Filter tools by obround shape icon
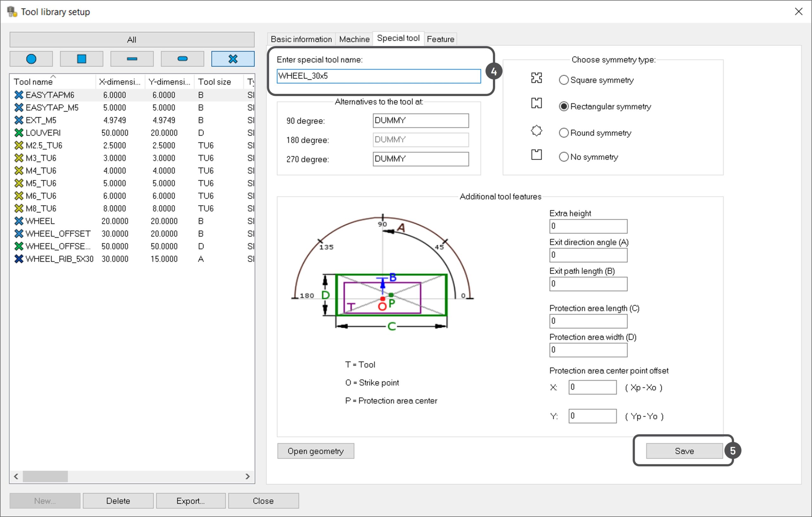Screen dimensions: 812x517 [x=182, y=59]
